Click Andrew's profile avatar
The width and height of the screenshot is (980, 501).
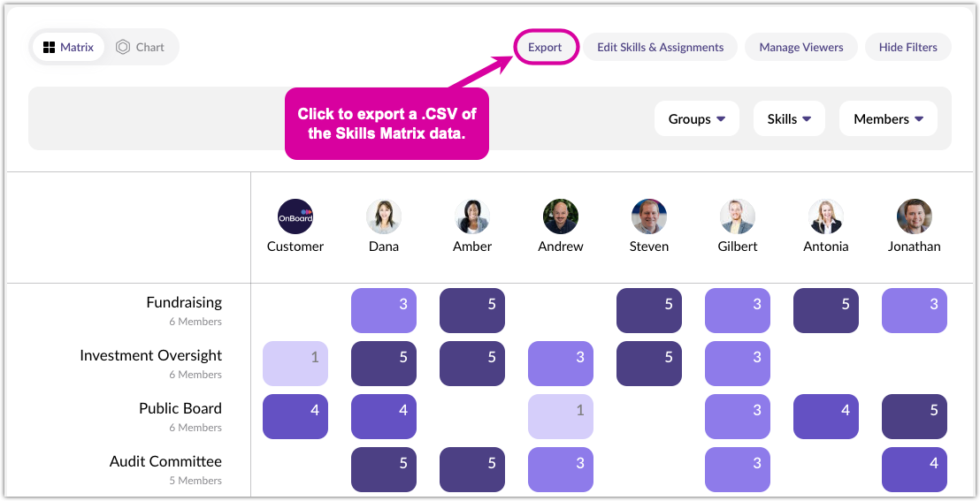(x=561, y=216)
